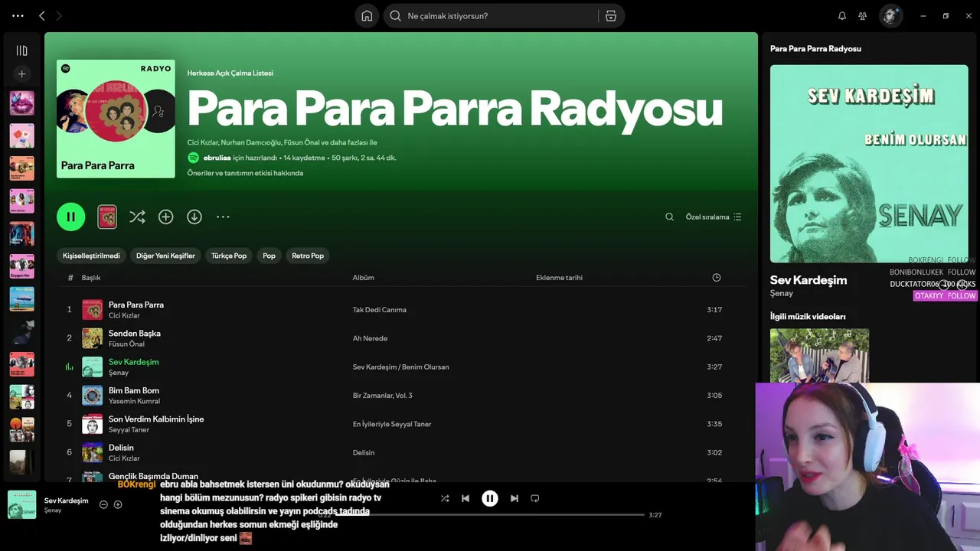Search within the playlist
The height and width of the screenshot is (551, 980).
coord(669,217)
